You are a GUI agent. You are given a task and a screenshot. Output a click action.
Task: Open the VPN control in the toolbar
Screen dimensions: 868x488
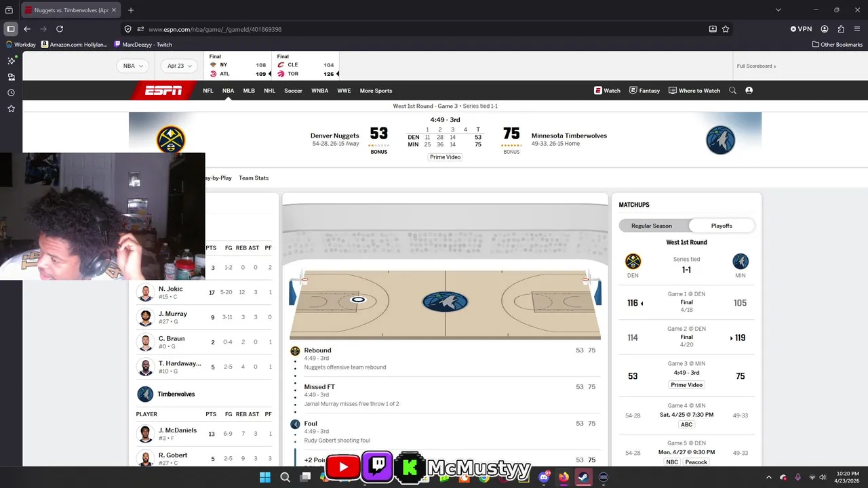801,29
